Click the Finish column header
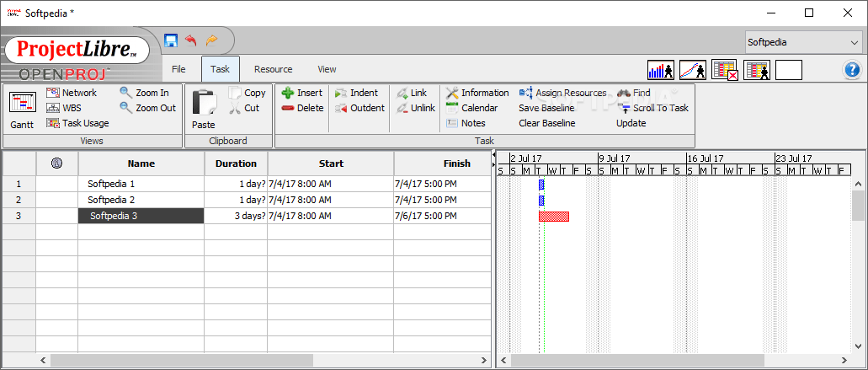Image resolution: width=868 pixels, height=370 pixels. point(443,164)
